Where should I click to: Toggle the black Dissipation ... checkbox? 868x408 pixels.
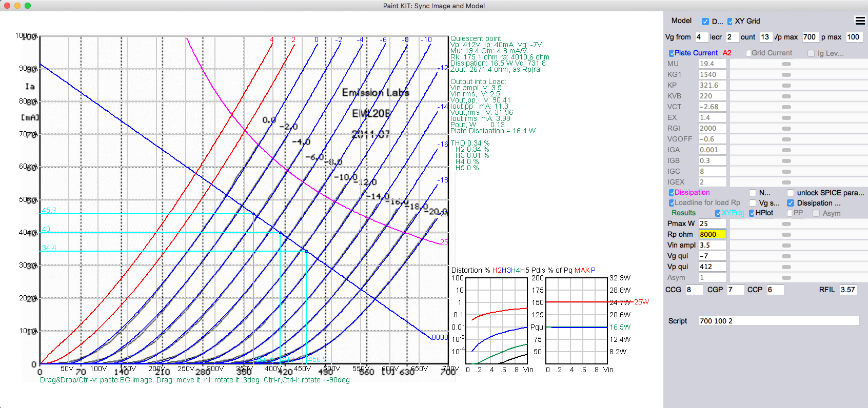791,203
